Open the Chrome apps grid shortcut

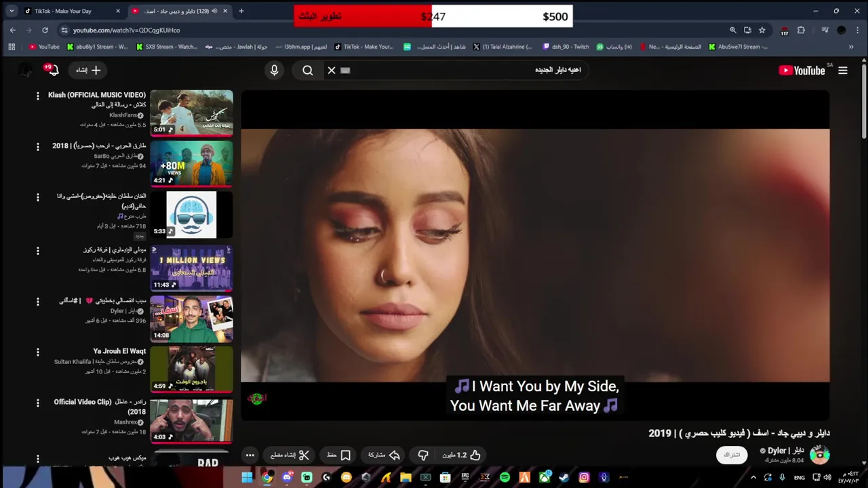[x=11, y=47]
